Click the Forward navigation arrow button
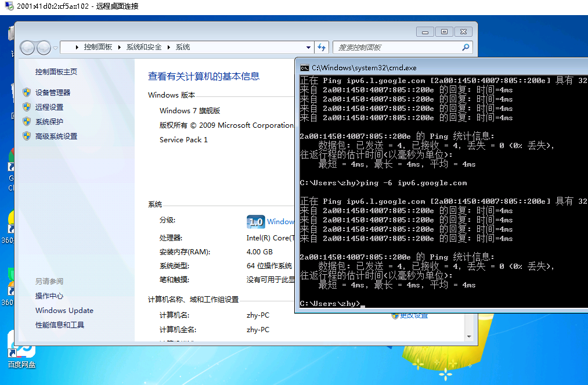 tap(44, 48)
